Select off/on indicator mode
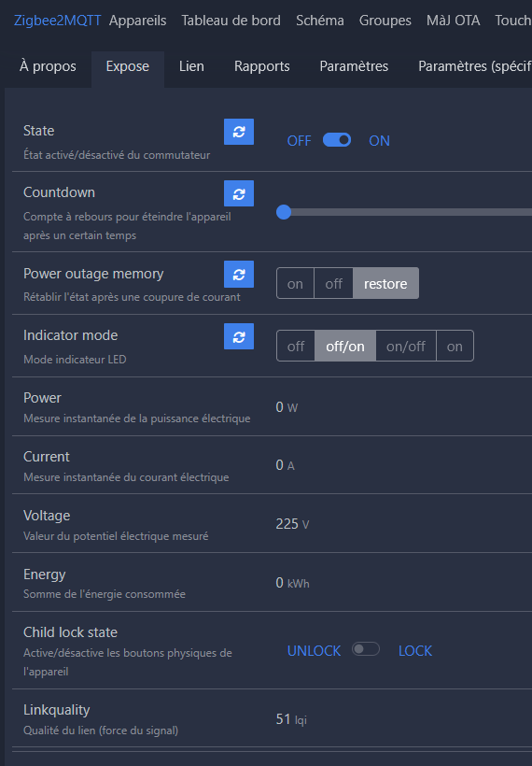 pyautogui.click(x=345, y=346)
